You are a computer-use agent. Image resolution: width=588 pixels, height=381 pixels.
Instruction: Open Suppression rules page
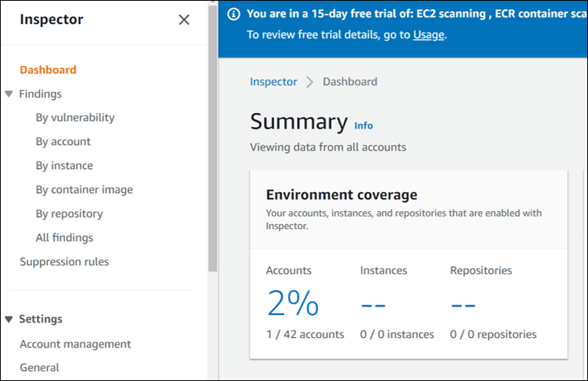pyautogui.click(x=64, y=262)
